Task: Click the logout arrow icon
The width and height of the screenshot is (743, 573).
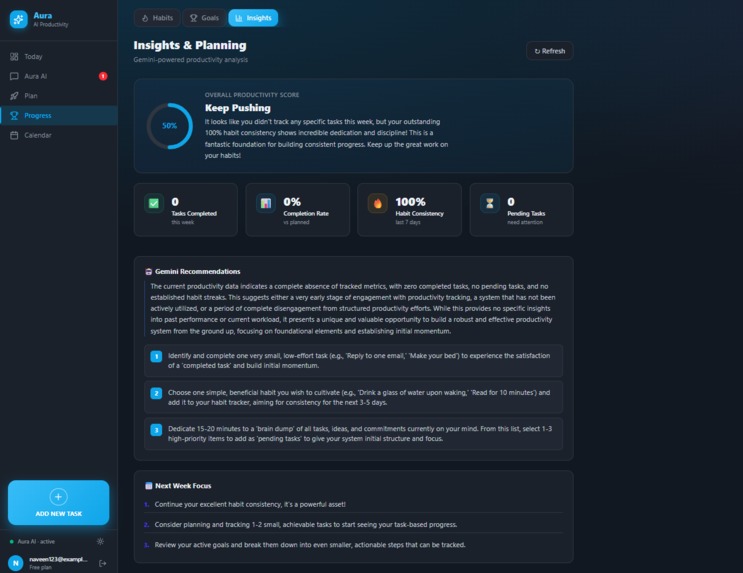Action: tap(102, 563)
